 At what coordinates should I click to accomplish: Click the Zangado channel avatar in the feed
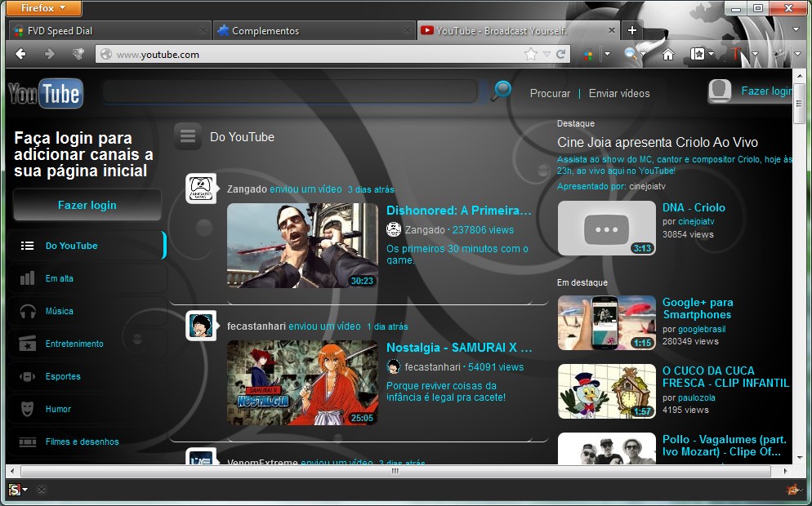201,189
